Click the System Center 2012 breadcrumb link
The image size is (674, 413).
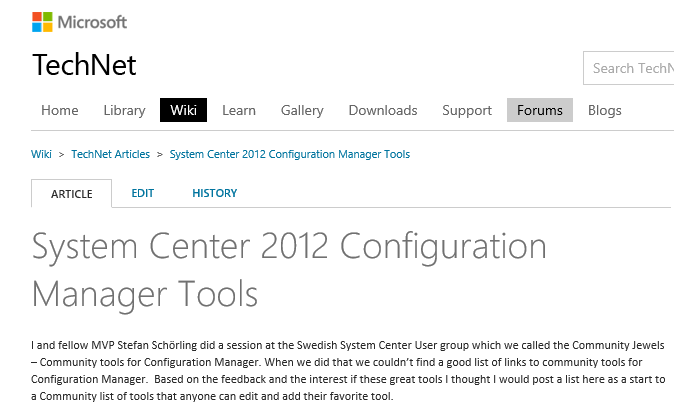tap(290, 154)
